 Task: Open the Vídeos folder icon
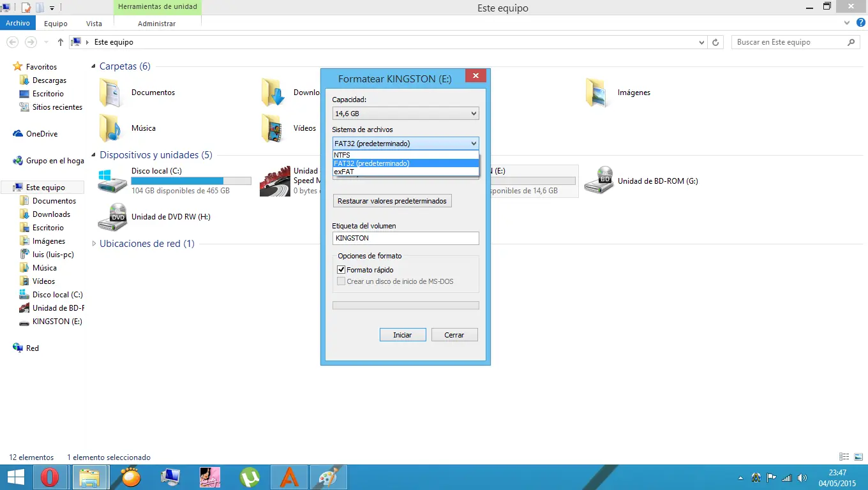coord(273,128)
